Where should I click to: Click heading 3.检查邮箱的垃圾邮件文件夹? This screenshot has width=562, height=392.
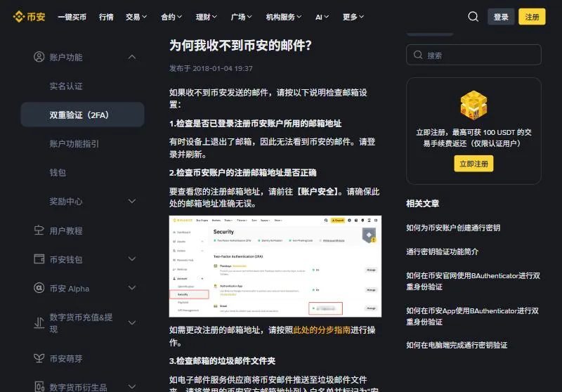(x=222, y=361)
